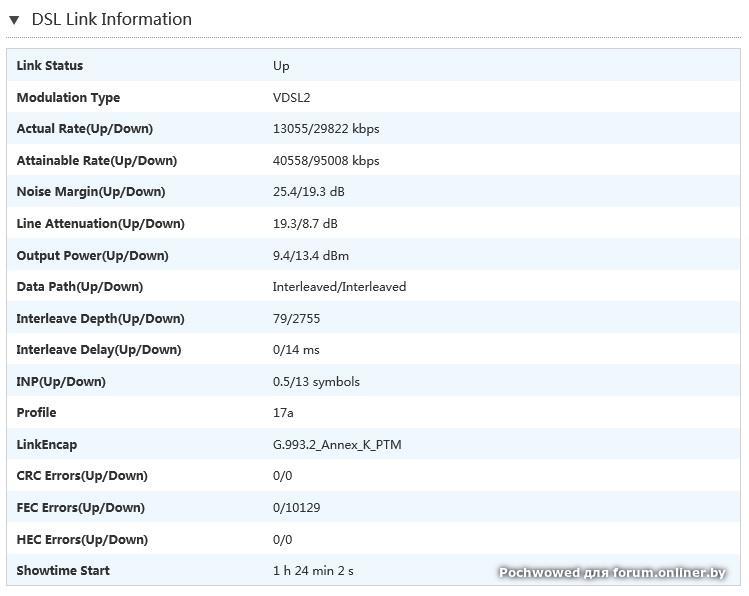Image resolution: width=749 pixels, height=596 pixels.
Task: Select the INP value 0.5/13 symbols
Action: pos(316,382)
